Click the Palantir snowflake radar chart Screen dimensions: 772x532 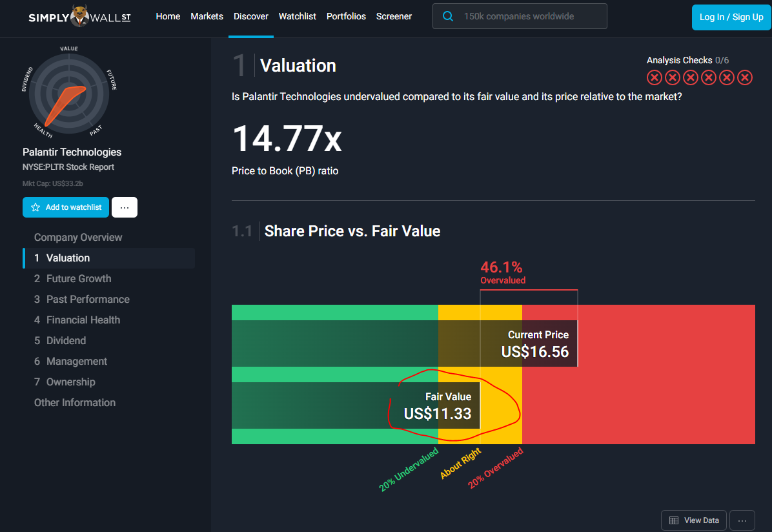tap(69, 94)
